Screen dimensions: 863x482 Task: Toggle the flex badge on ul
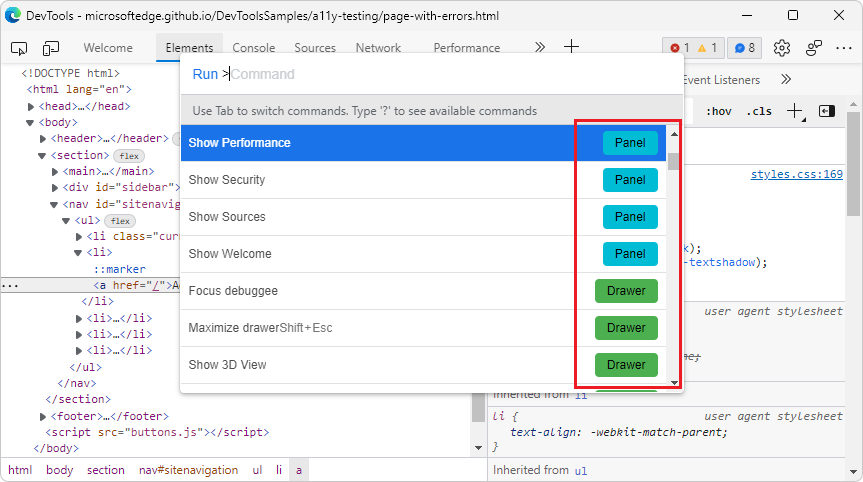click(120, 221)
